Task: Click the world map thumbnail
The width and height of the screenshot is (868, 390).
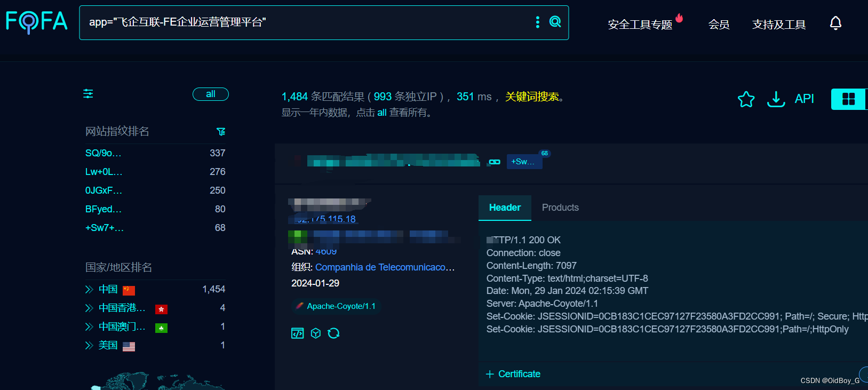Action: [x=157, y=381]
